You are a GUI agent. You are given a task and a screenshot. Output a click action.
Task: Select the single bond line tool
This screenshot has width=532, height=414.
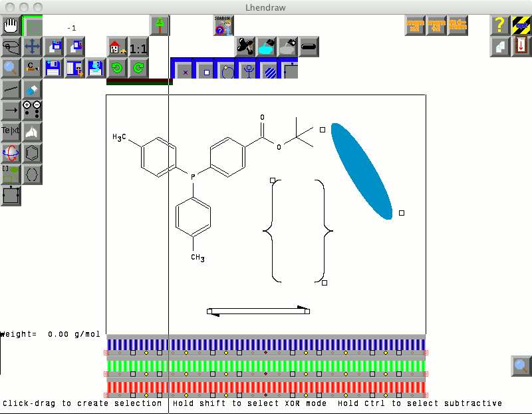pyautogui.click(x=11, y=89)
